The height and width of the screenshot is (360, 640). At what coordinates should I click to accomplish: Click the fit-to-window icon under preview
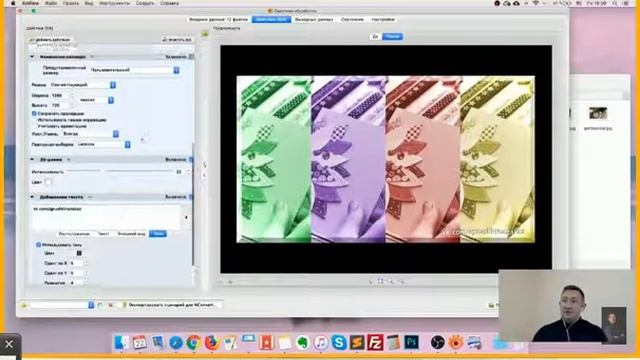coord(380,281)
